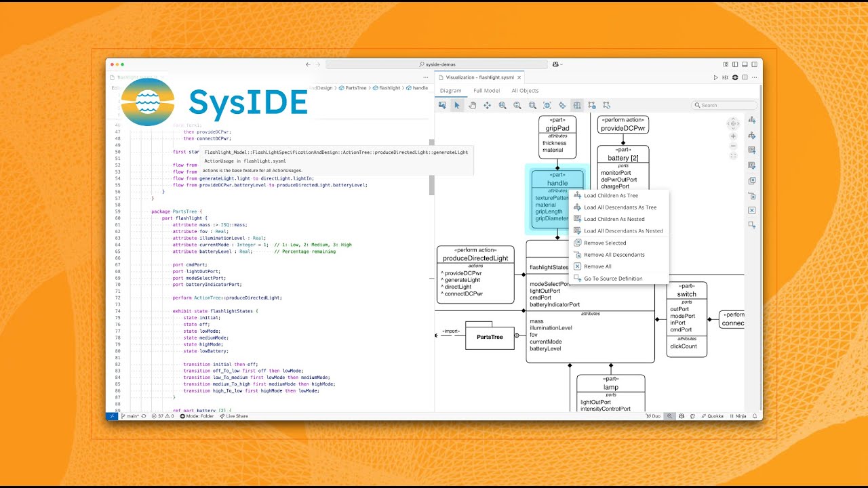Viewport: 868px width, 488px height.
Task: Click the tree up-arrow side toolbar icon
Action: 752,120
